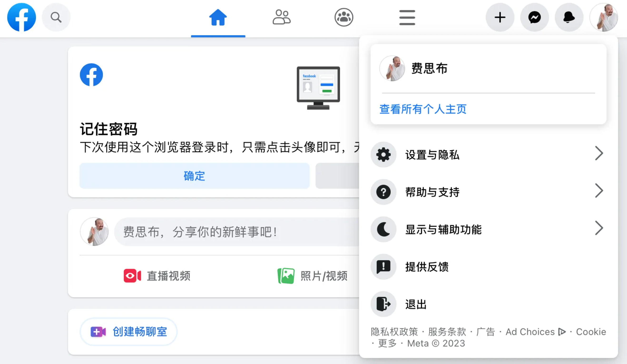Image resolution: width=627 pixels, height=364 pixels.
Task: Click the gear icon for settings and privacy
Action: point(383,154)
